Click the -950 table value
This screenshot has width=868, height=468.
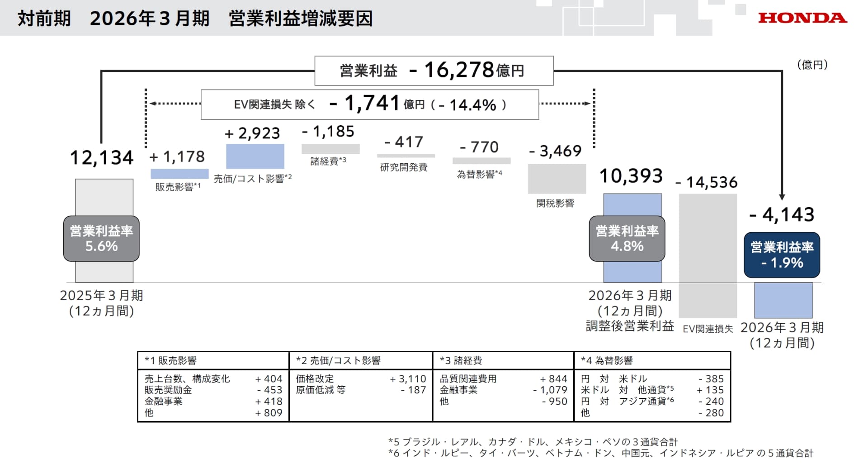pyautogui.click(x=554, y=402)
